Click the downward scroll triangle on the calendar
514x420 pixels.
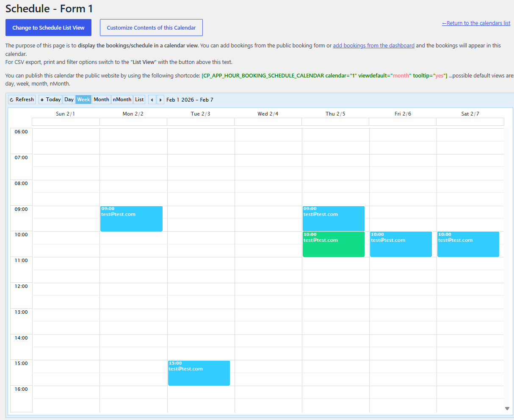click(x=507, y=409)
